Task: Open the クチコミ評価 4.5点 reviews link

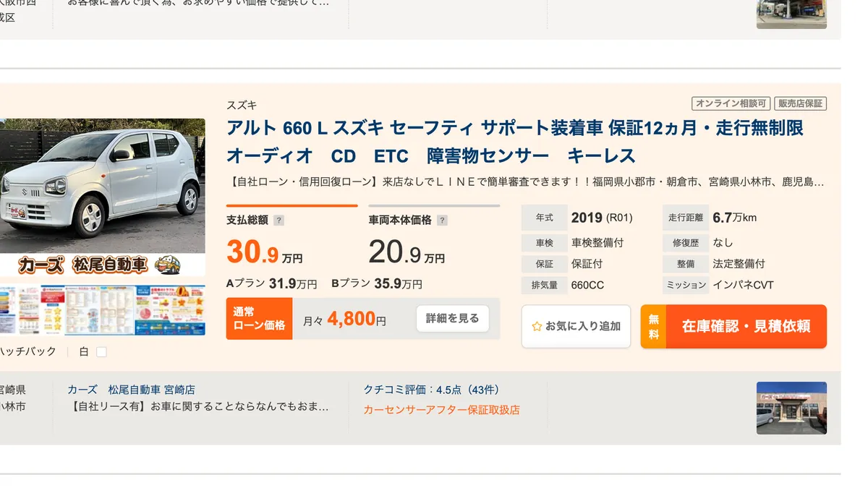Action: click(x=432, y=390)
